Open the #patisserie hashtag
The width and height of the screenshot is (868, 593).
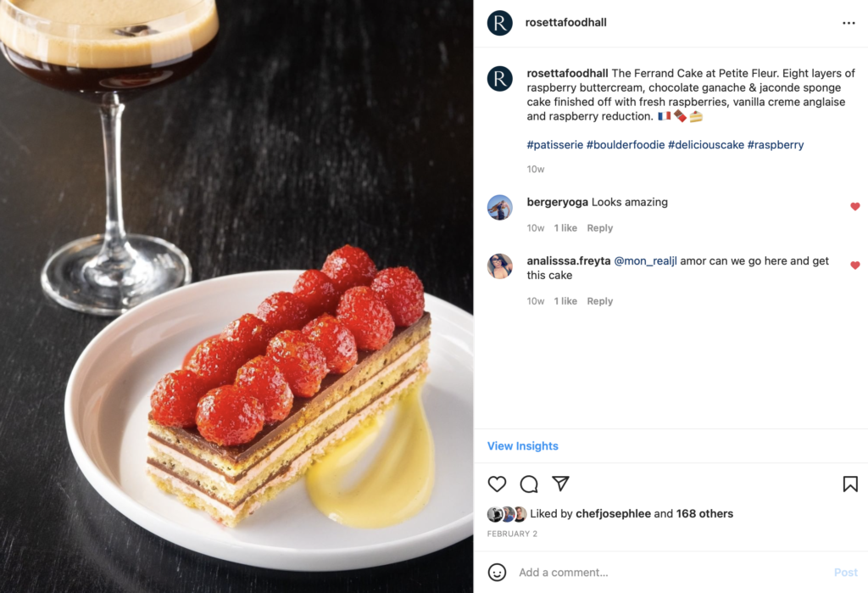(x=554, y=145)
